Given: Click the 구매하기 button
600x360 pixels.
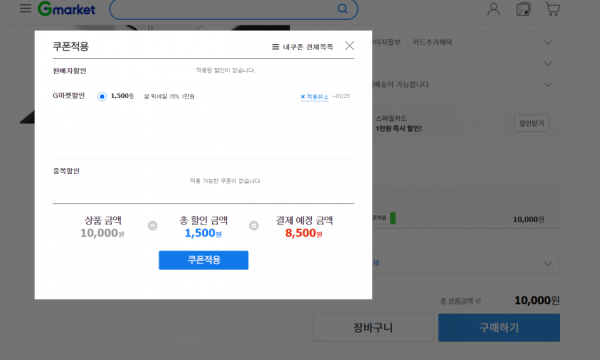Looking at the screenshot, I should (x=499, y=327).
